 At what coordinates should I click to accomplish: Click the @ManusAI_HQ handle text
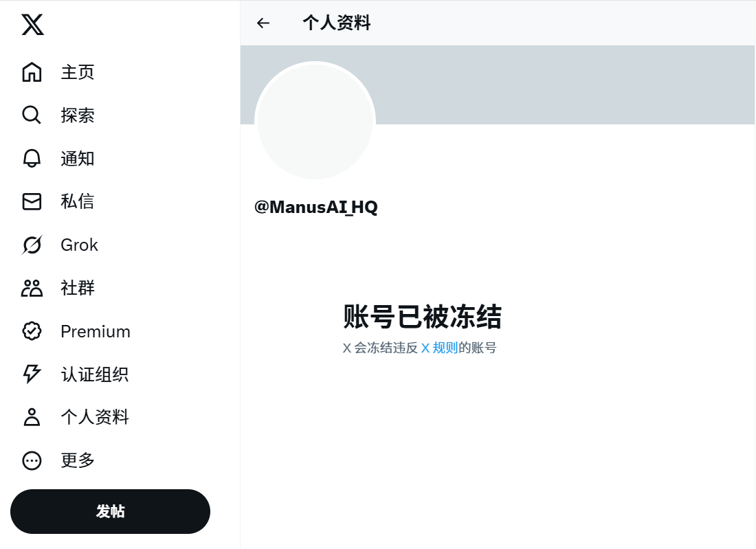(x=316, y=208)
